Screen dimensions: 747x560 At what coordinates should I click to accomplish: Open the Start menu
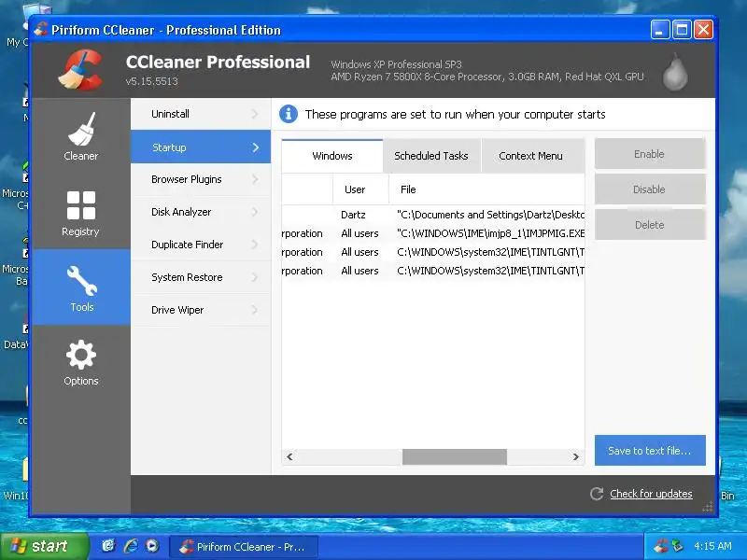[x=45, y=546]
